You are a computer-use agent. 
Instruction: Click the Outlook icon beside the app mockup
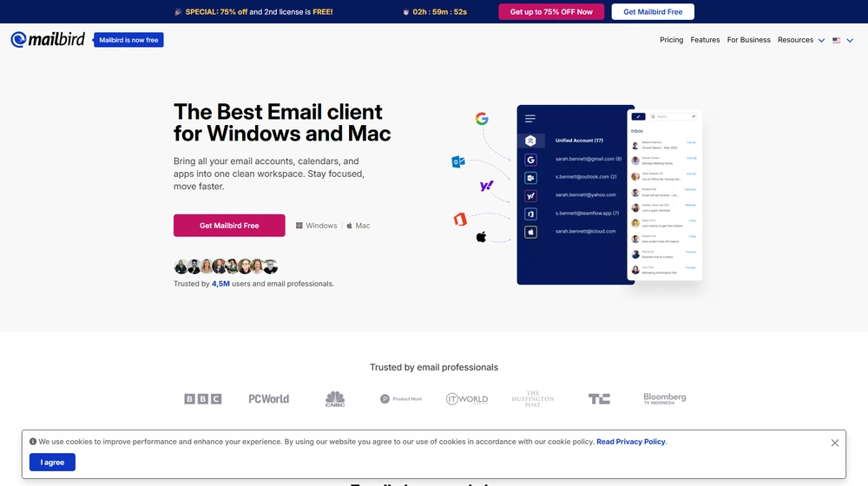pyautogui.click(x=457, y=161)
